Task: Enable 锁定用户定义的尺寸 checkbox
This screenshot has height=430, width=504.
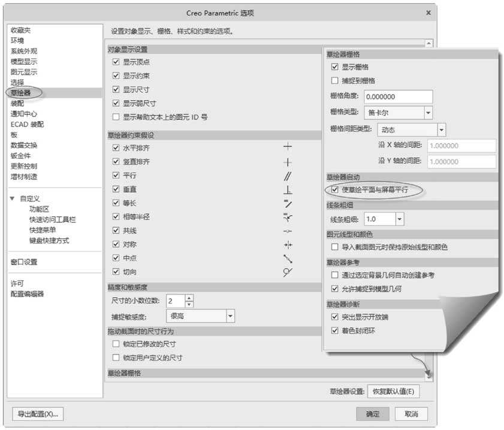Action: click(x=116, y=357)
